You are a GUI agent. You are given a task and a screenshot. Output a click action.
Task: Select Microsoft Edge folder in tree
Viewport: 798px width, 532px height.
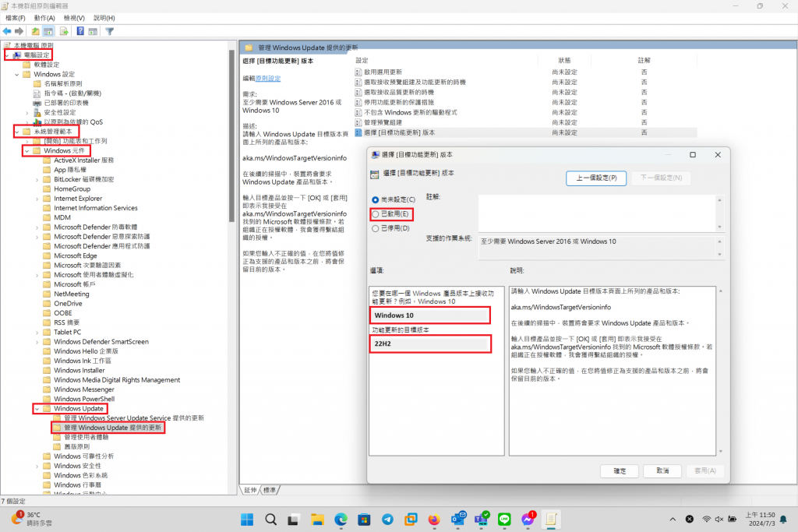[x=76, y=255]
